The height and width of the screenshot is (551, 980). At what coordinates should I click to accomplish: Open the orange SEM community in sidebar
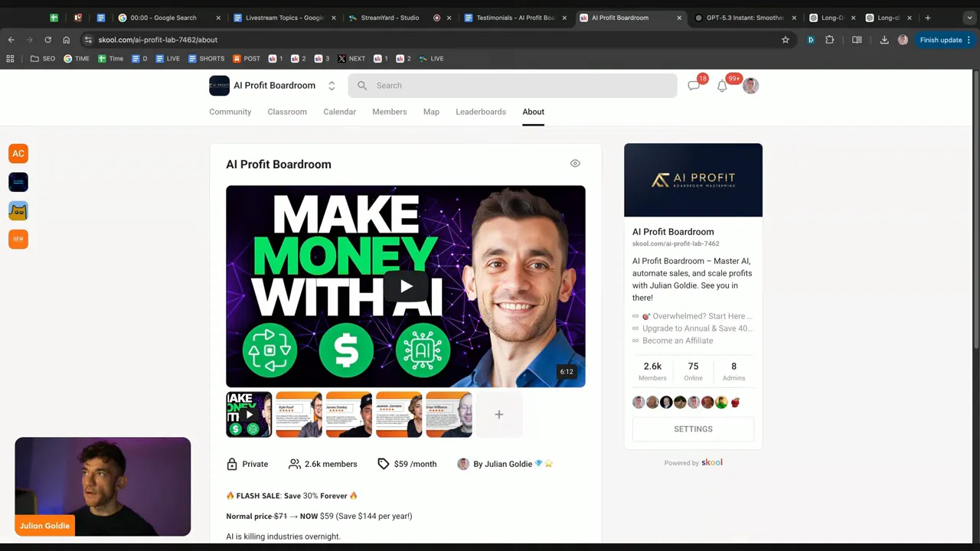pos(18,239)
